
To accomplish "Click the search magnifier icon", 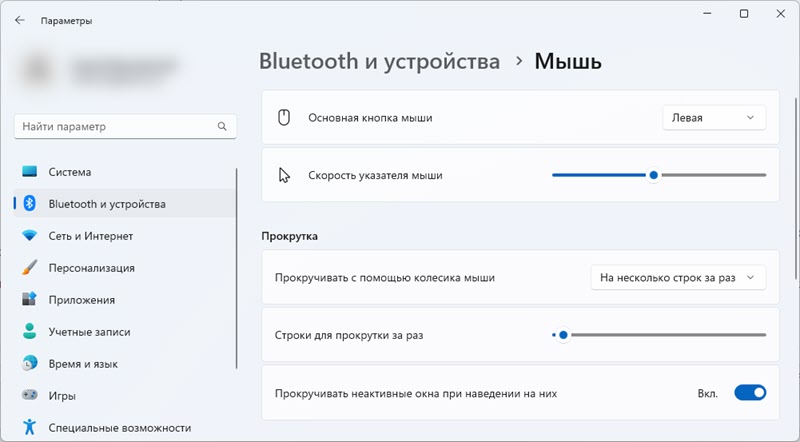I will tap(222, 127).
